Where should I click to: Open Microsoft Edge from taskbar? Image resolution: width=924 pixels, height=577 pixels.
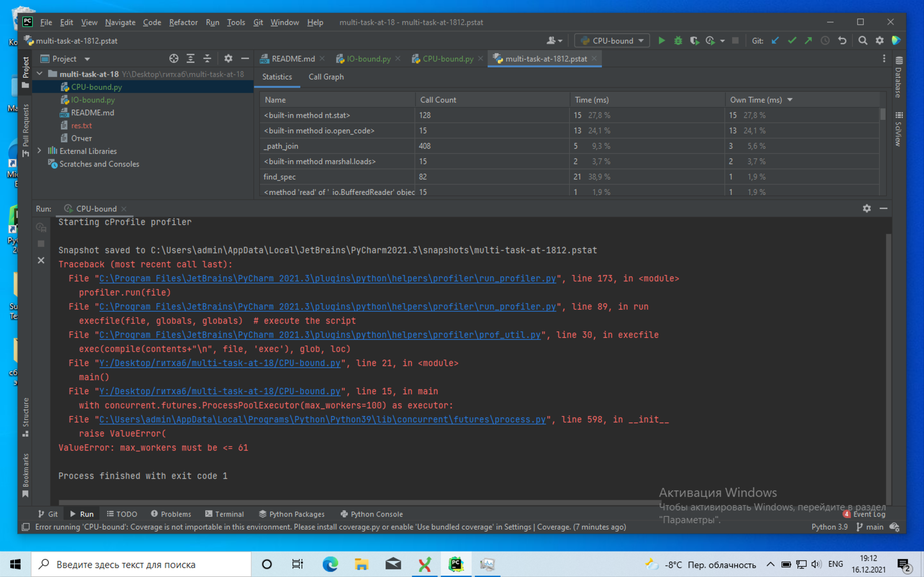tap(330, 564)
